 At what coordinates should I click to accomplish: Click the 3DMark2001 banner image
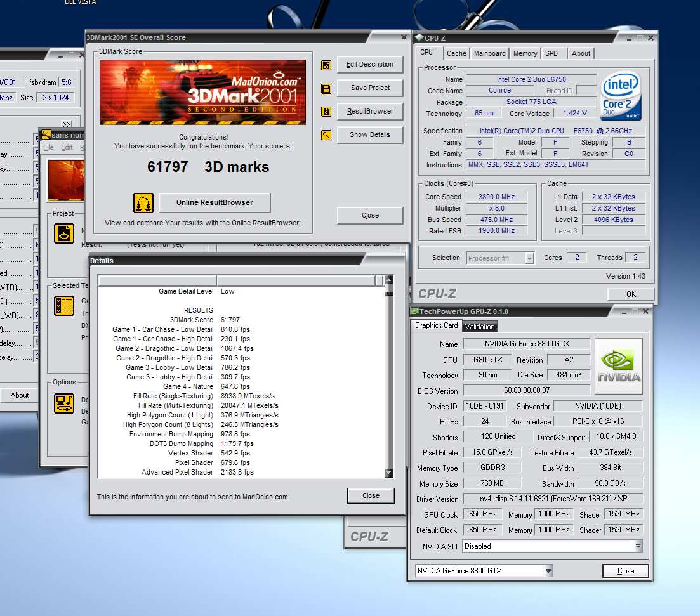pos(202,93)
